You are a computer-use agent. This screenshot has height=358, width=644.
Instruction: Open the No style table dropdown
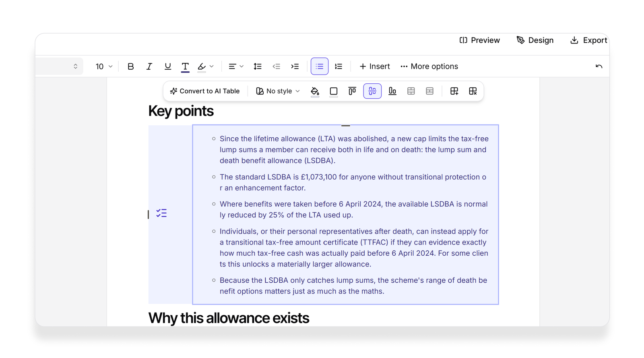pyautogui.click(x=278, y=91)
